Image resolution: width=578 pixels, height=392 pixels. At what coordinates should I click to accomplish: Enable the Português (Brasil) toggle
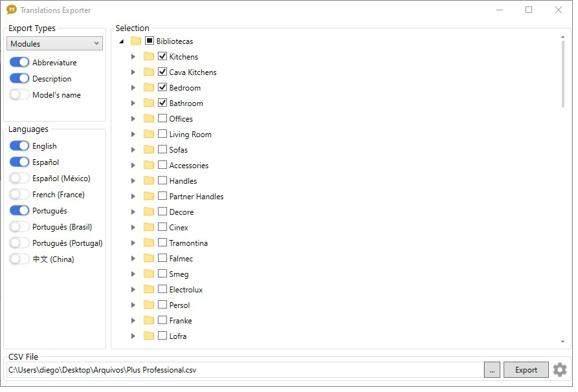(19, 228)
